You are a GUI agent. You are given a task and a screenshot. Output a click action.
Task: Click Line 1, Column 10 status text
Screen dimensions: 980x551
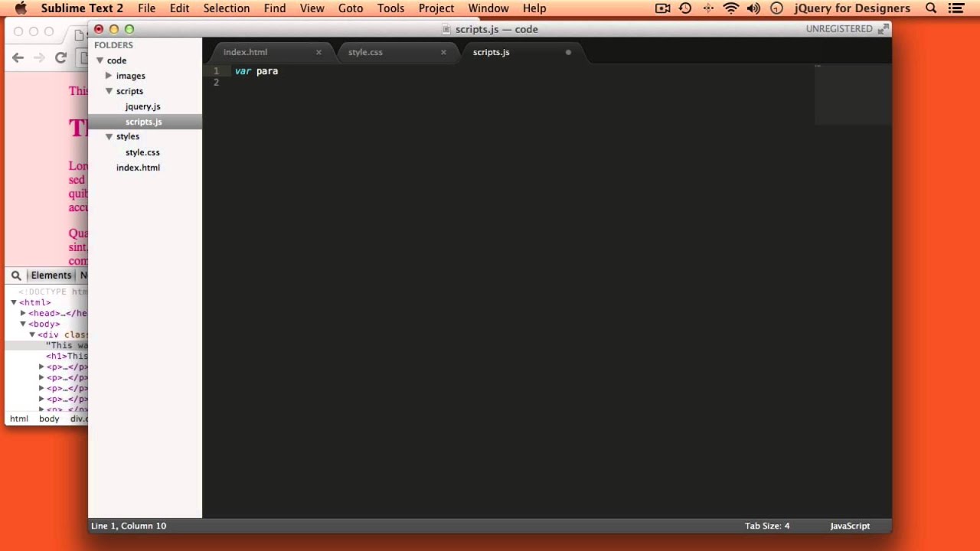129,526
